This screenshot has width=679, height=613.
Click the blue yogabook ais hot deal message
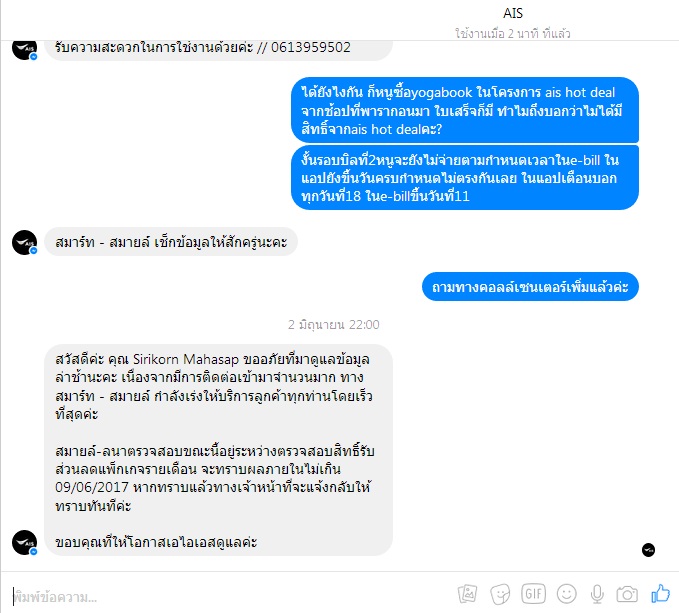tap(465, 110)
